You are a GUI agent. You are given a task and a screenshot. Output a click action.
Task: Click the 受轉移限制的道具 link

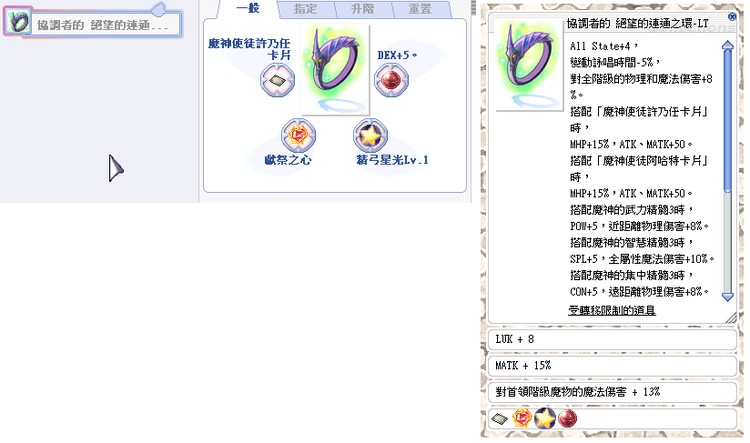click(612, 310)
